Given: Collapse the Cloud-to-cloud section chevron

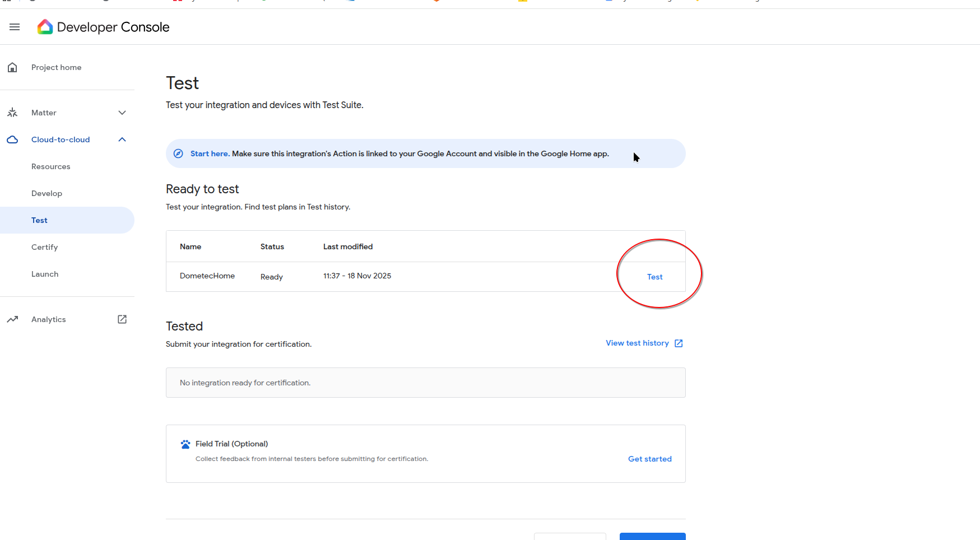Looking at the screenshot, I should (x=122, y=139).
